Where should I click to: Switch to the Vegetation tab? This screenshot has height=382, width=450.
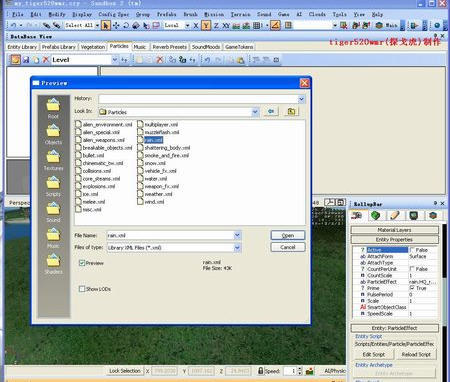pyautogui.click(x=93, y=47)
